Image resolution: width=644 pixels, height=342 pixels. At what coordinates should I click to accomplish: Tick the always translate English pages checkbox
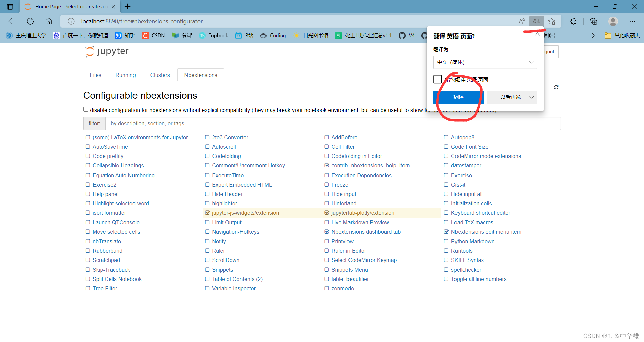[437, 79]
